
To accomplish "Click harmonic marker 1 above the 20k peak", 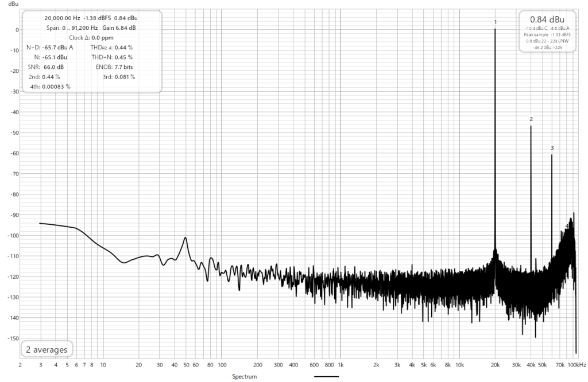I will coord(495,22).
